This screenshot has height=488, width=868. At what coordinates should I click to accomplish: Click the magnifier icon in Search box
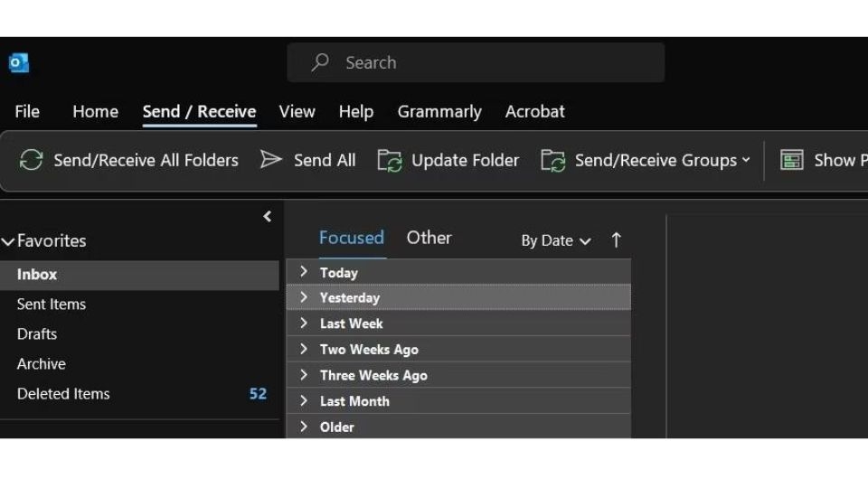(320, 62)
